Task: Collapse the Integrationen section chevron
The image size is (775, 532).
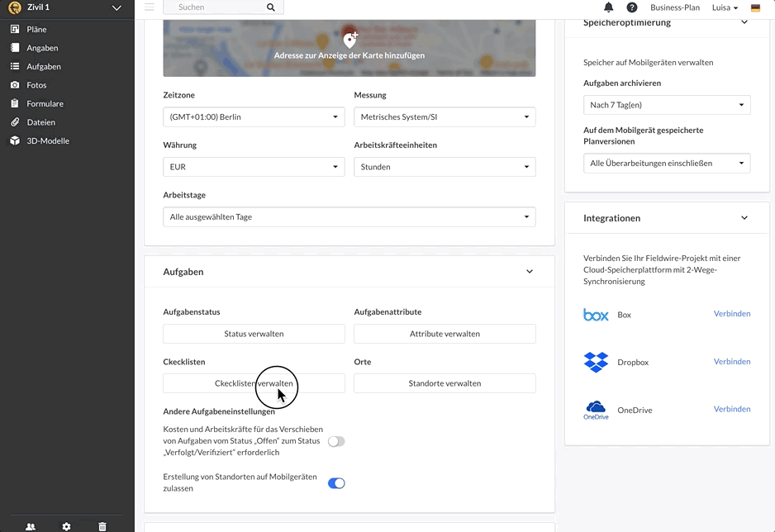Action: coord(744,218)
